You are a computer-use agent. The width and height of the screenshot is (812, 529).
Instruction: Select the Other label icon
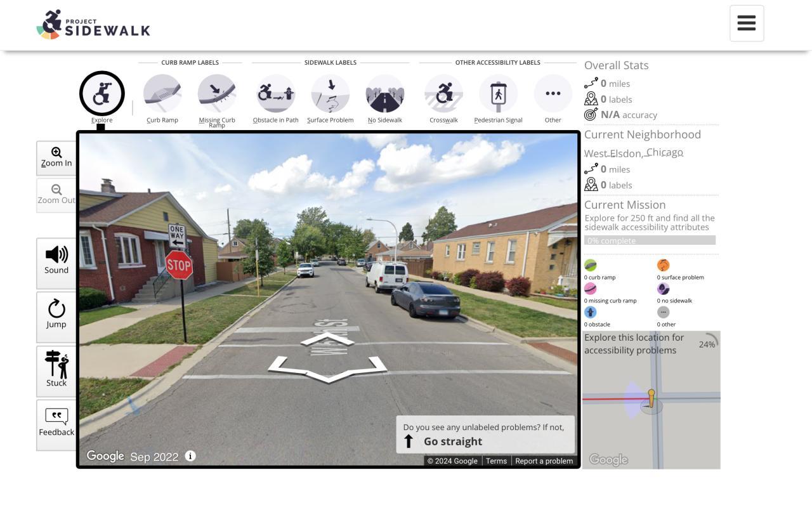[x=553, y=93]
